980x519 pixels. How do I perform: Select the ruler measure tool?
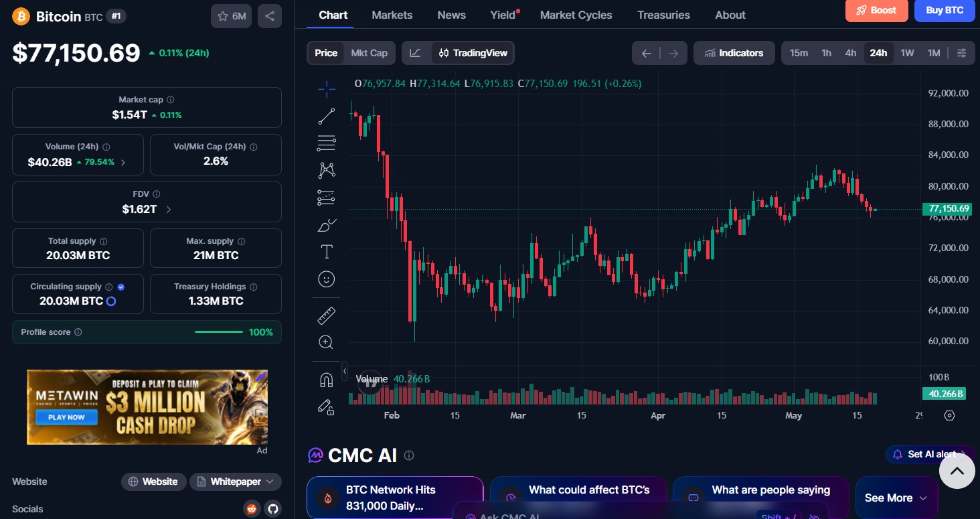pos(327,315)
